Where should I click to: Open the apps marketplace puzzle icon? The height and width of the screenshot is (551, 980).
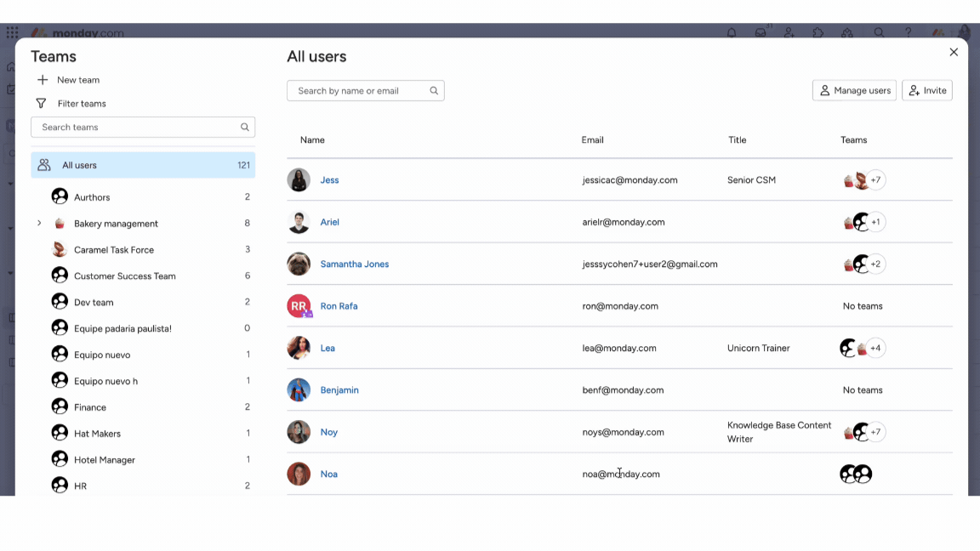(818, 32)
